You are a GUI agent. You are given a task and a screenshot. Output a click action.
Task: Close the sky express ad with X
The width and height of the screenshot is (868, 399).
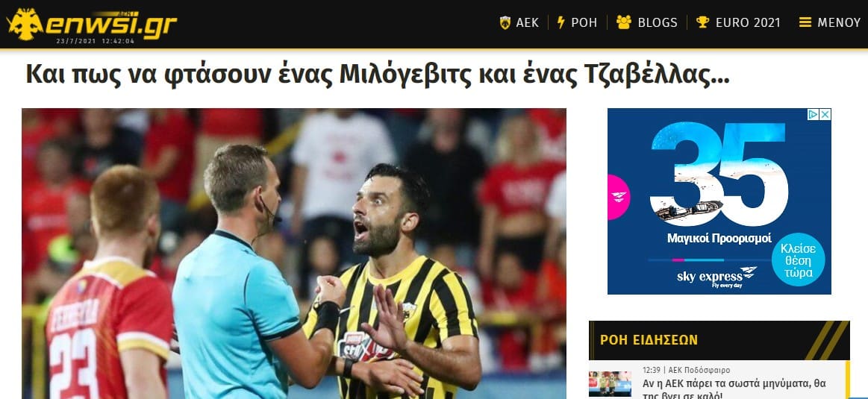(x=825, y=115)
